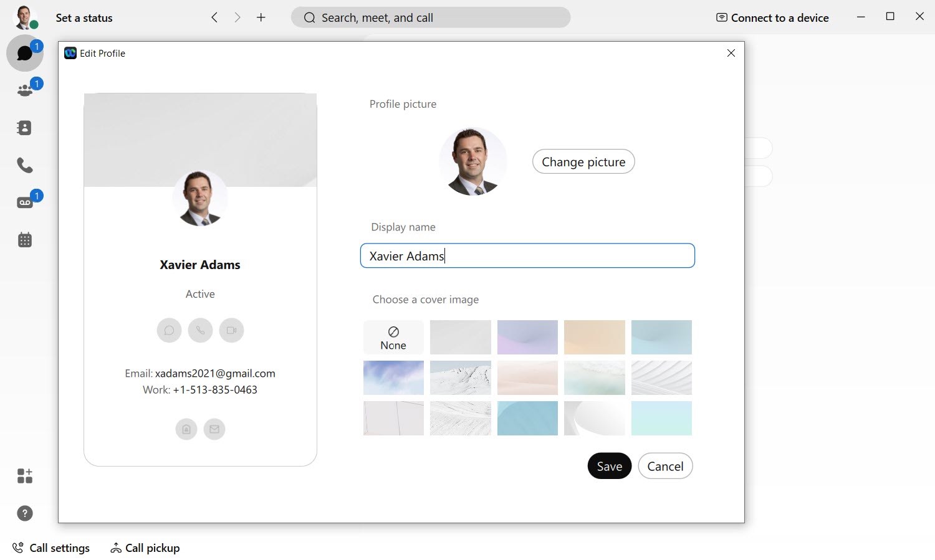The width and height of the screenshot is (935, 560).
Task: Choose the blue sky clouds cover image
Action: tap(393, 377)
